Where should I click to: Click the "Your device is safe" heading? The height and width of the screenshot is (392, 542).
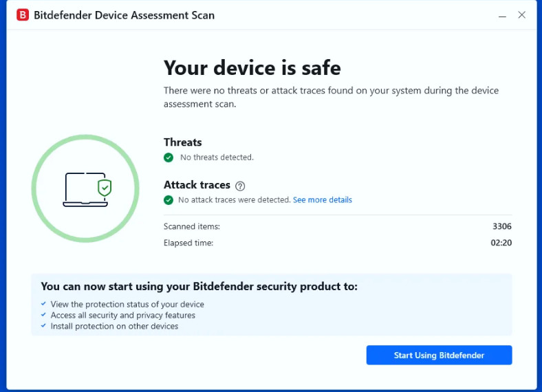coord(252,68)
